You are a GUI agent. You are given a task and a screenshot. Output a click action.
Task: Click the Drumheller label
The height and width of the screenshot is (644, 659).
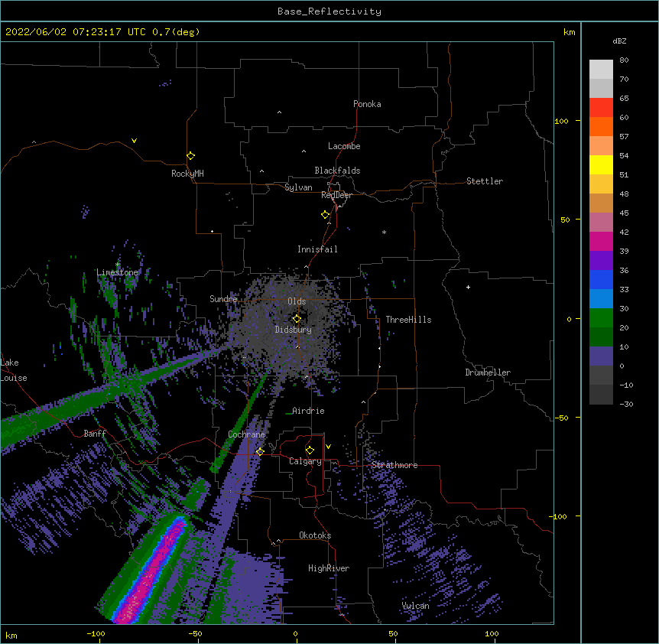488,372
